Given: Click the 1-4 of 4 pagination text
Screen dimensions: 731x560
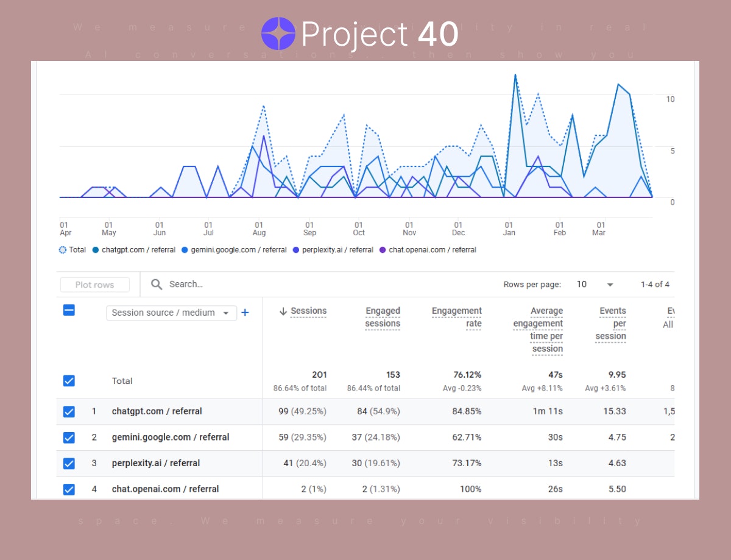Looking at the screenshot, I should coord(655,285).
